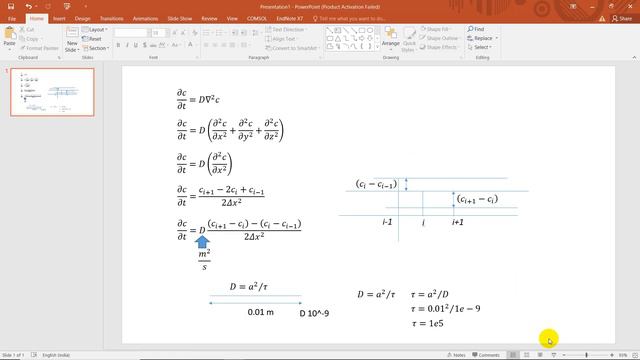Click the Bullets list icon
The height and width of the screenshot is (360, 640).
pyautogui.click(x=206, y=33)
